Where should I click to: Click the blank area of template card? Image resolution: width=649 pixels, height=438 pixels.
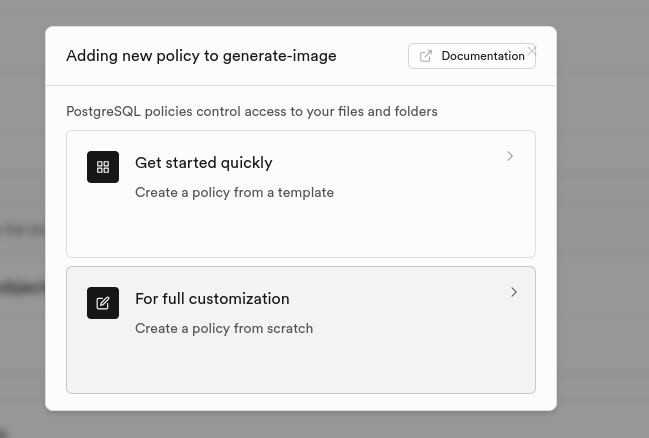click(x=300, y=230)
